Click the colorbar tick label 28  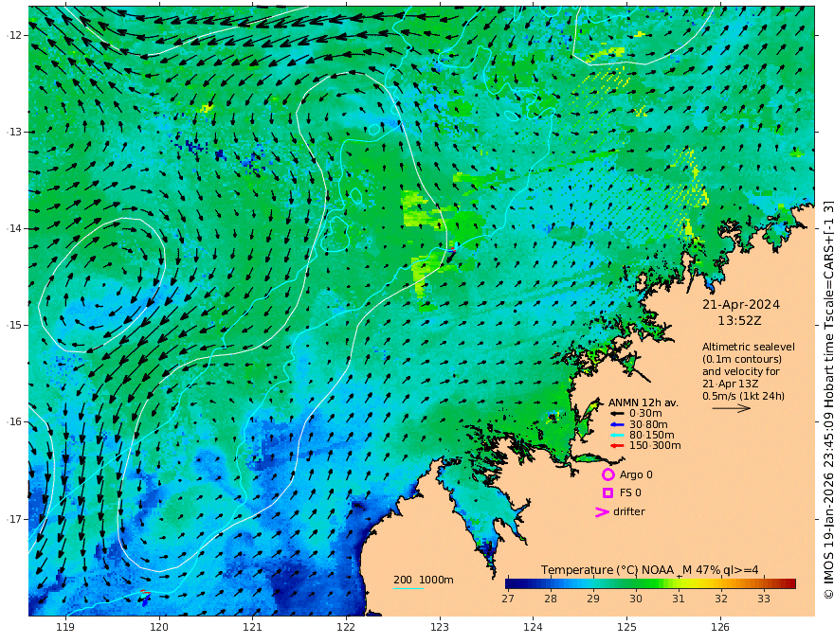[x=551, y=599]
